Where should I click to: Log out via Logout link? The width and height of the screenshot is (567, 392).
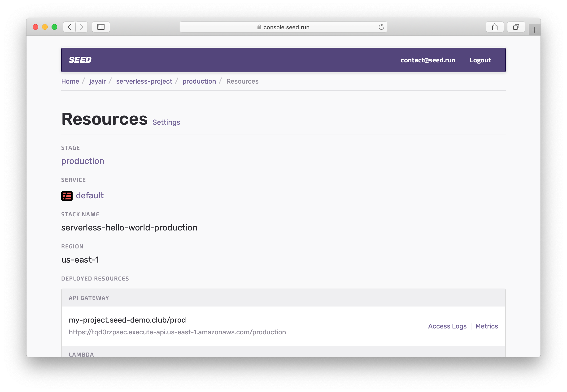tap(480, 60)
